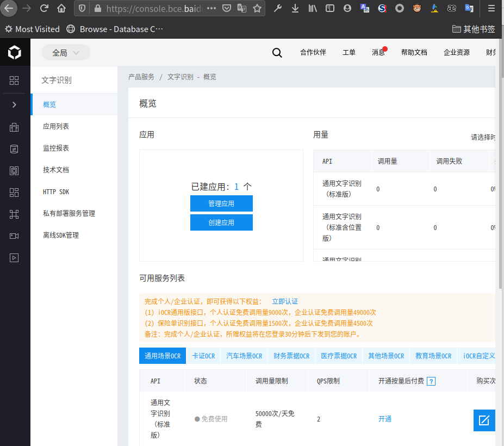Screen dimensions: 504x446
Task: Open the 其他书签 bookmarks folder
Action: pyautogui.click(x=474, y=29)
